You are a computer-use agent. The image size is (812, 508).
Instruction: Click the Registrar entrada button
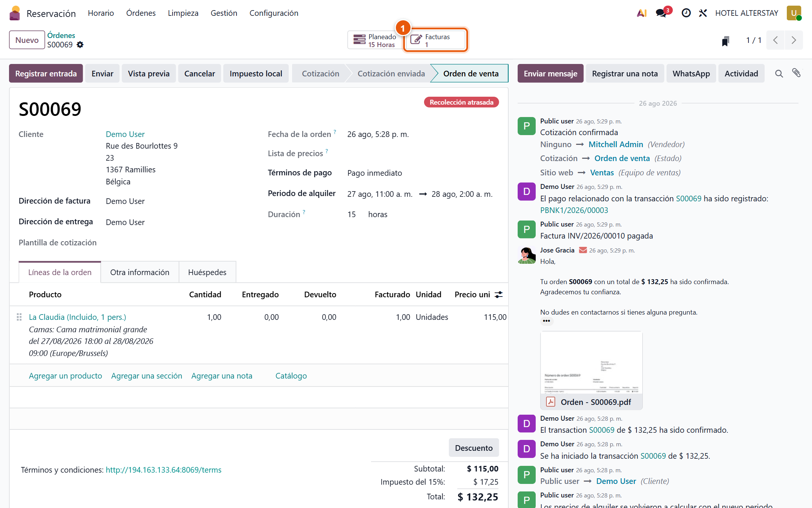point(46,73)
